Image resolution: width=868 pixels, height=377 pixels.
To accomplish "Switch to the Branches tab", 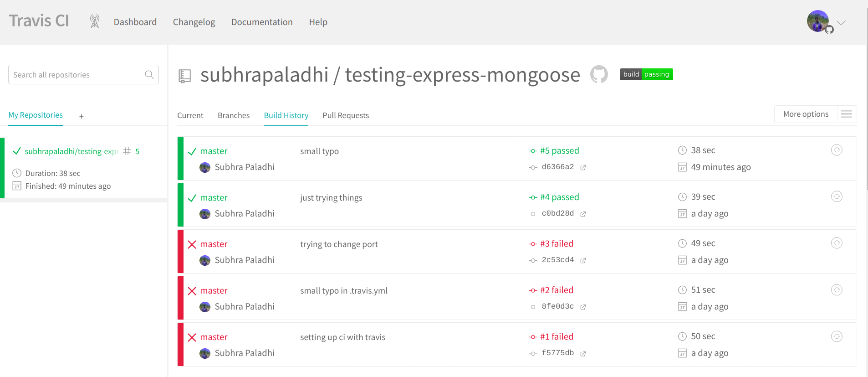I will [234, 115].
